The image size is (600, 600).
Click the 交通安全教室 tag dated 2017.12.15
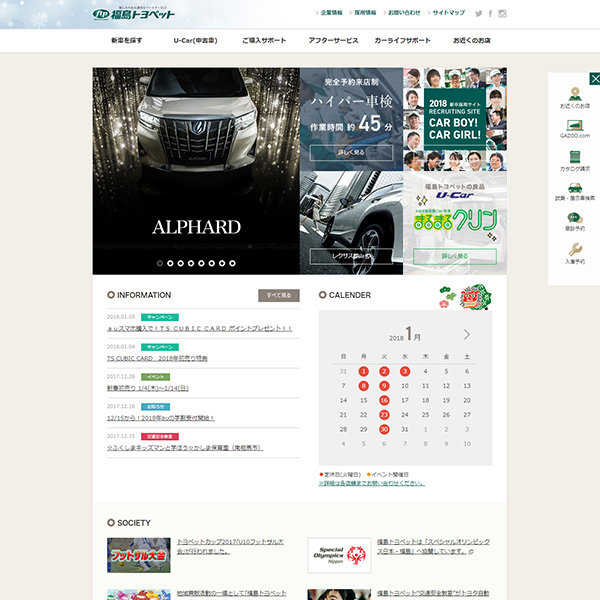(x=160, y=437)
